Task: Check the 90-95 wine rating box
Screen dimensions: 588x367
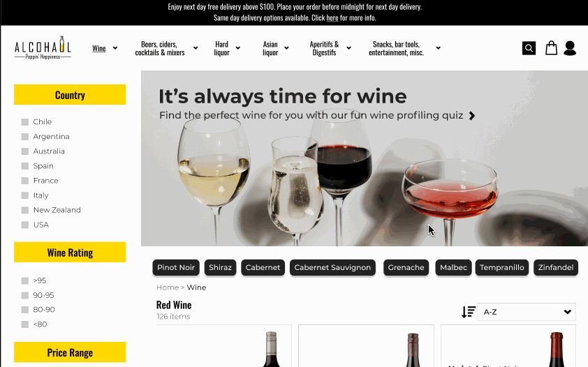Action: pyautogui.click(x=24, y=295)
